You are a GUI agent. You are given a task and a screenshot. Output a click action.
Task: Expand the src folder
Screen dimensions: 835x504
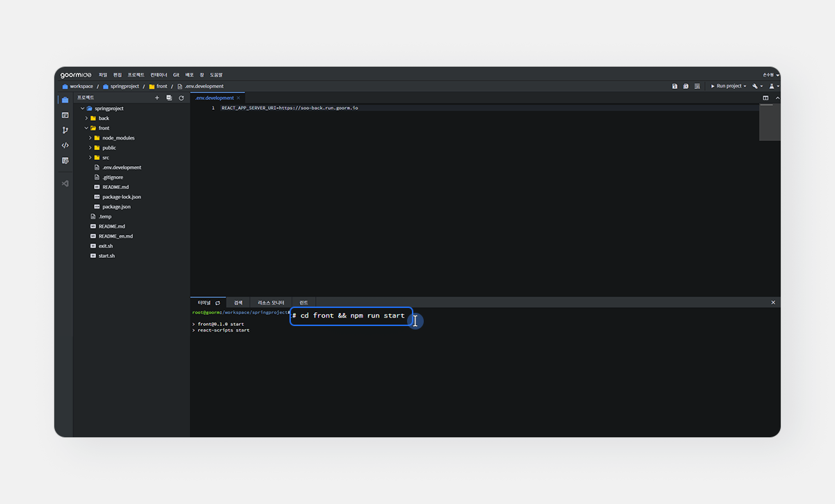tap(90, 157)
